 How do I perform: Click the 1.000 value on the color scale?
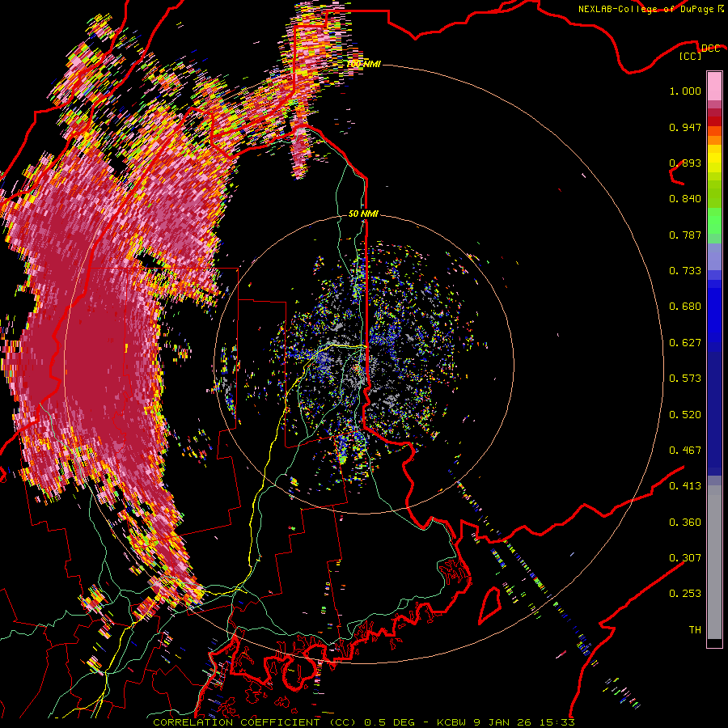[x=685, y=91]
